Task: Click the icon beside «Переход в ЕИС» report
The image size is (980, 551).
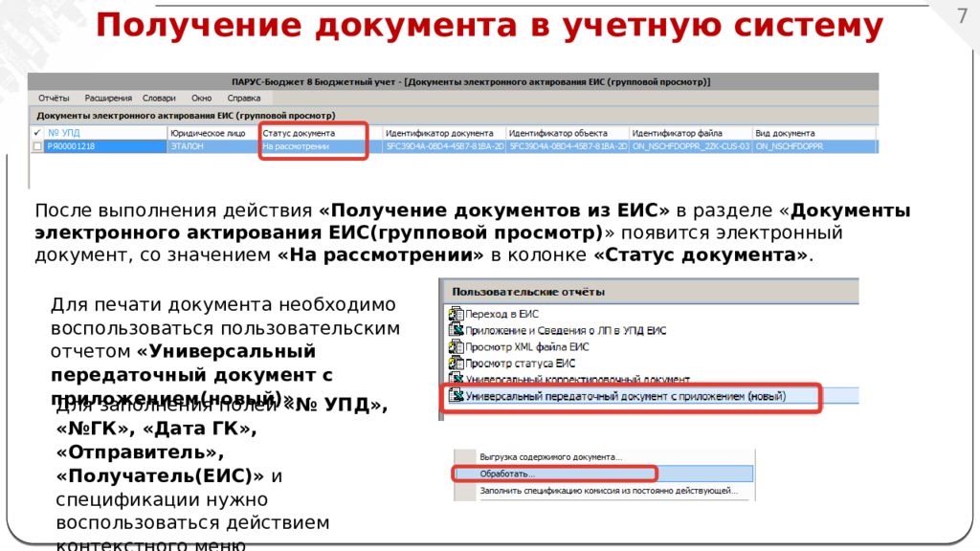Action: (x=457, y=313)
